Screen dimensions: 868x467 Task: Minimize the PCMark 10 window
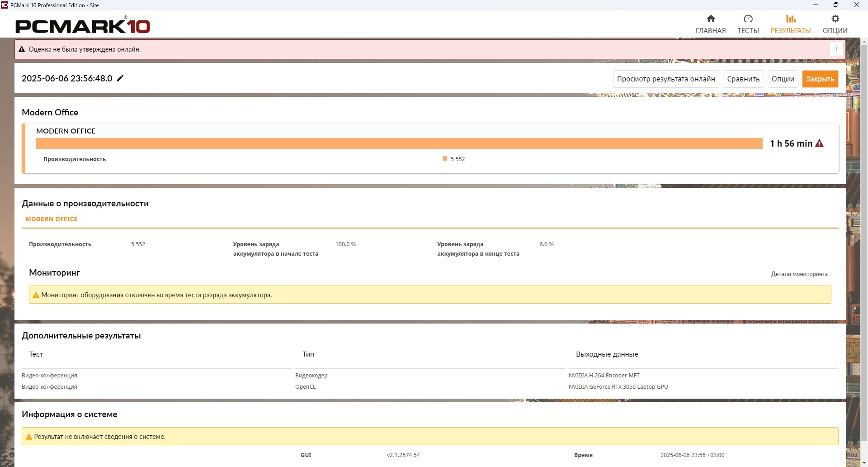coord(816,5)
